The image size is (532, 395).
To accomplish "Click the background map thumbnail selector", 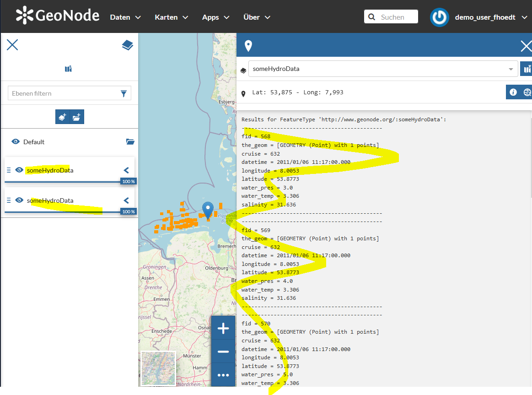I will pos(158,368).
